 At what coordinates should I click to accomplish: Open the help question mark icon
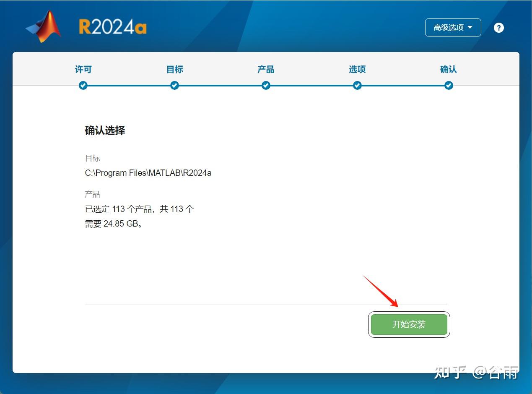pyautogui.click(x=498, y=27)
